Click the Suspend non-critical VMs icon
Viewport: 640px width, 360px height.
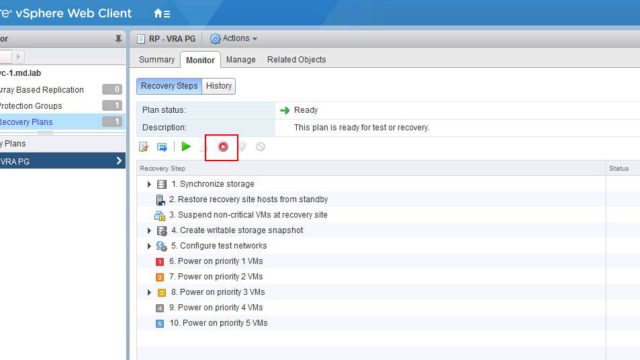[x=160, y=215]
